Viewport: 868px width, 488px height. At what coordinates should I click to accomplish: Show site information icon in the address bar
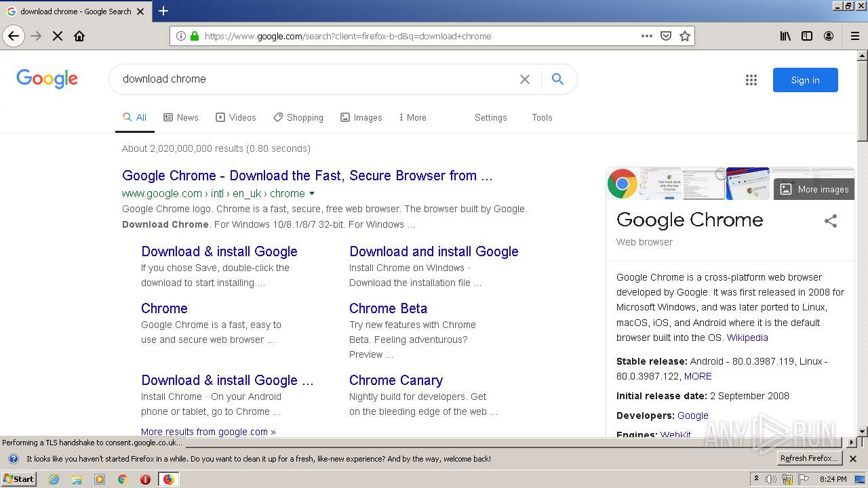click(x=181, y=36)
